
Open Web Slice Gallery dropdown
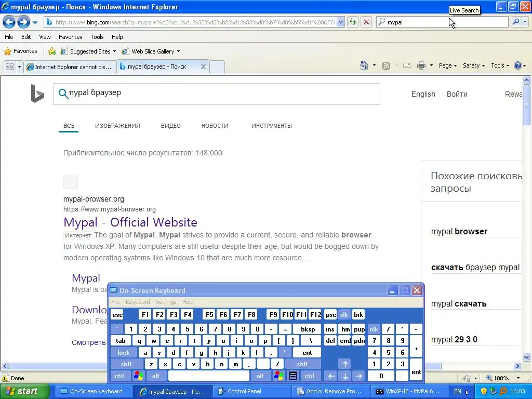point(151,51)
